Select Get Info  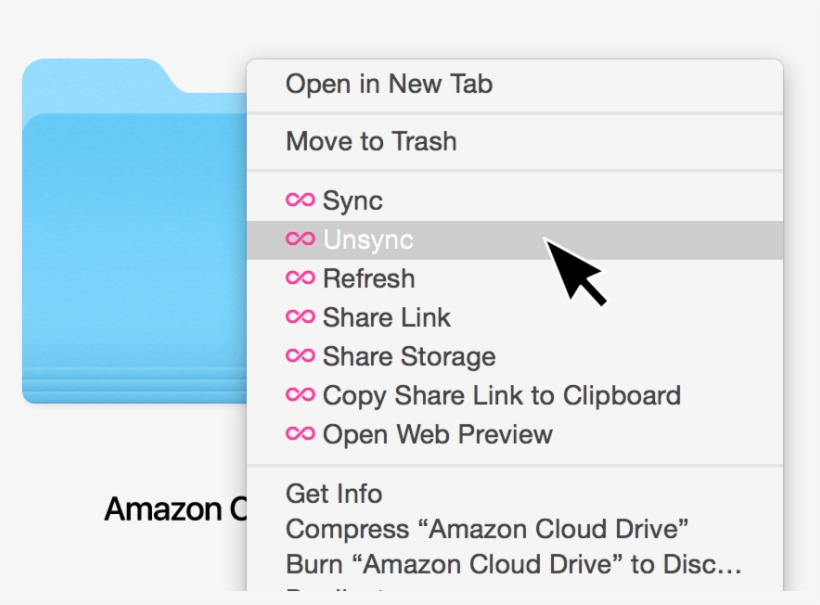pyautogui.click(x=335, y=493)
